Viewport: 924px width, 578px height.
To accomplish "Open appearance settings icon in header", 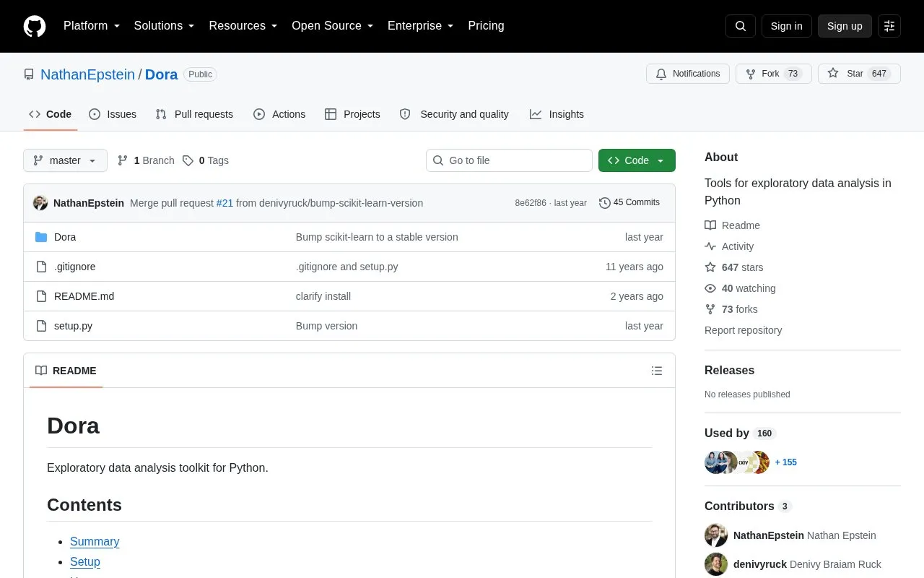I will tap(889, 26).
